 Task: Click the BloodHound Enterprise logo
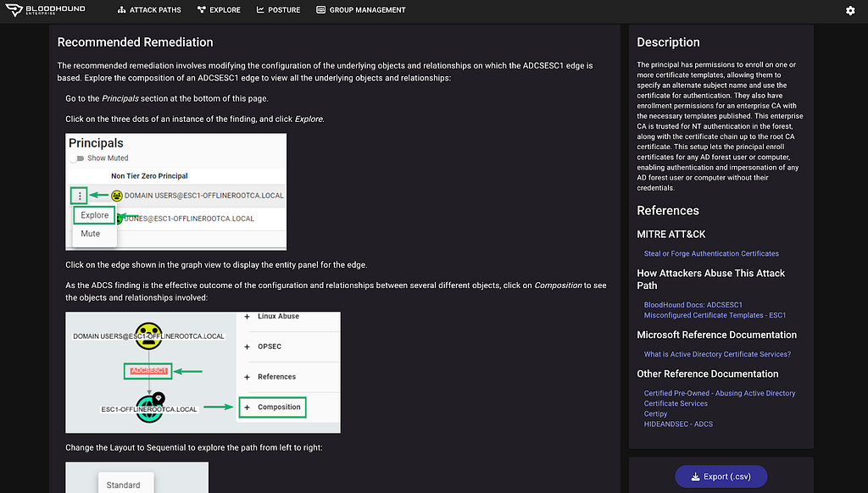click(46, 10)
